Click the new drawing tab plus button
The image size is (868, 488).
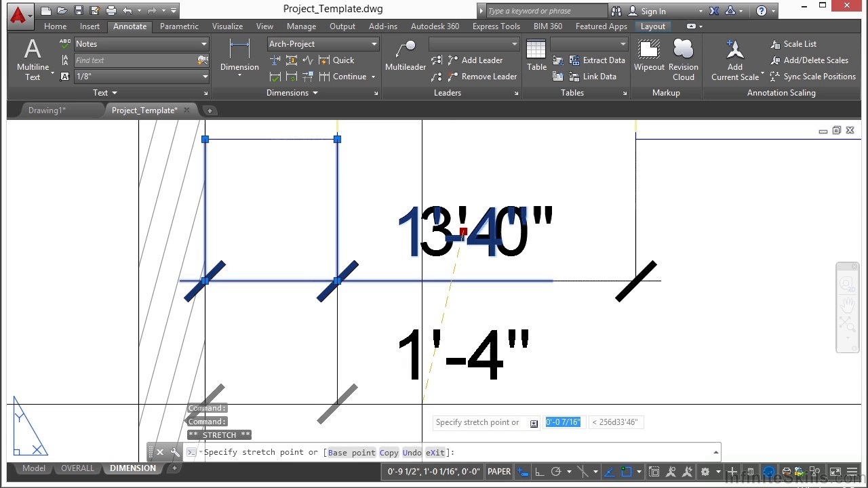tap(210, 110)
